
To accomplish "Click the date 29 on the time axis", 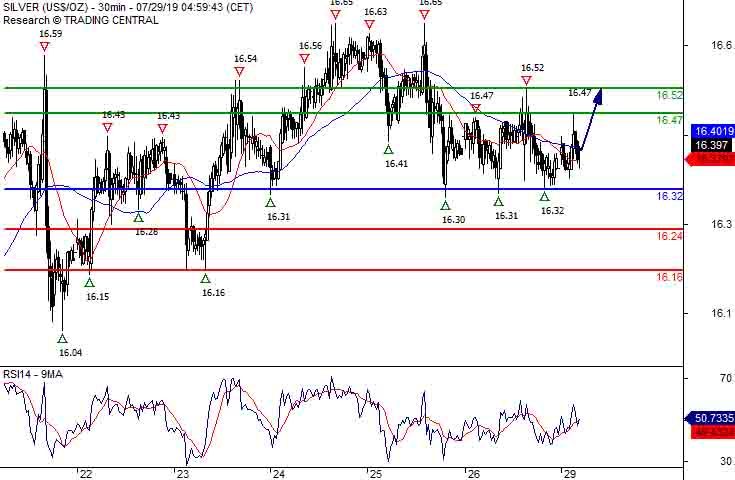I will [570, 474].
